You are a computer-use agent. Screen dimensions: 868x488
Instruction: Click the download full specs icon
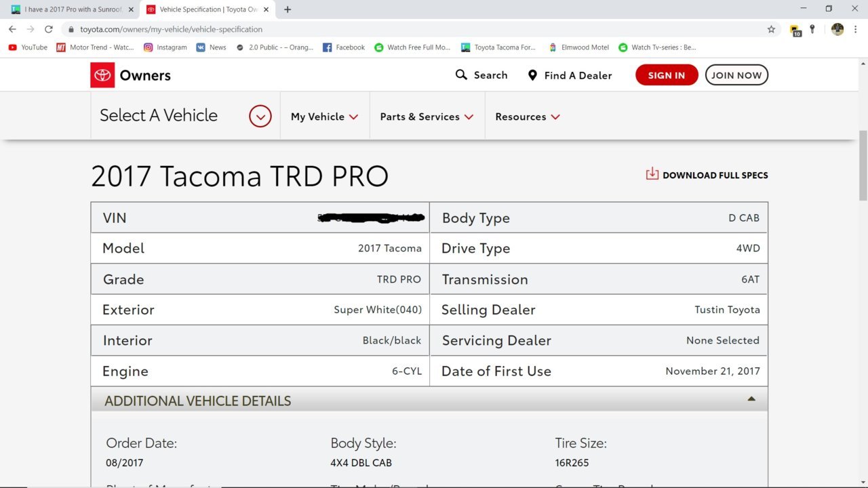(x=652, y=174)
